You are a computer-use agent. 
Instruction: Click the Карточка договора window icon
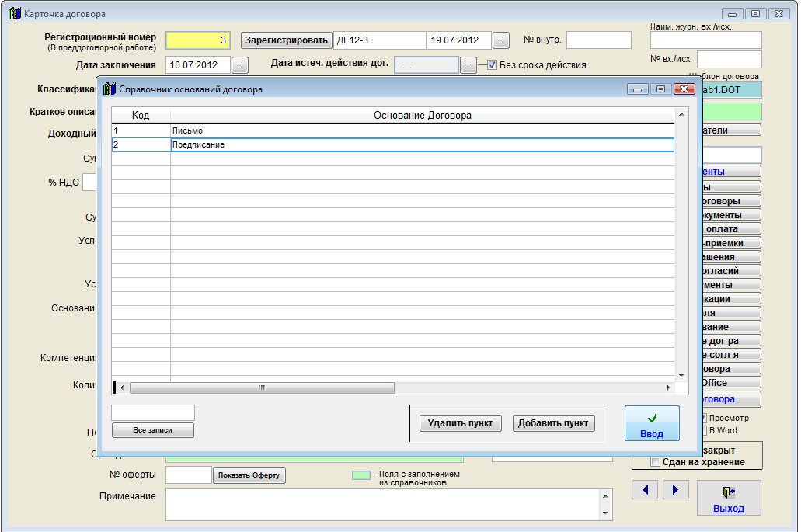15,14
